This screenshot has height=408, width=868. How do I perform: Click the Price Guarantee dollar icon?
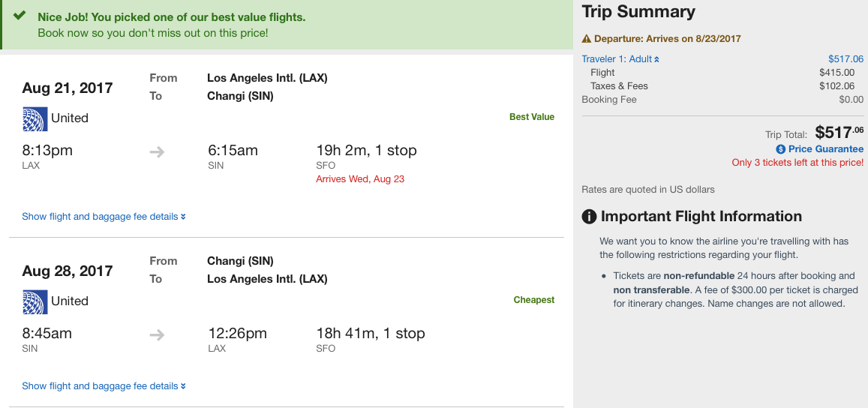781,149
